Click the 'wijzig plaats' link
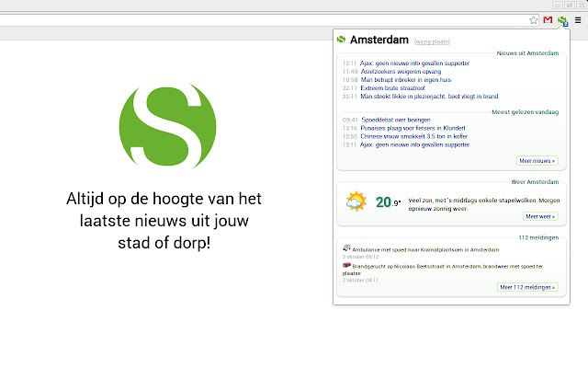 coord(432,41)
